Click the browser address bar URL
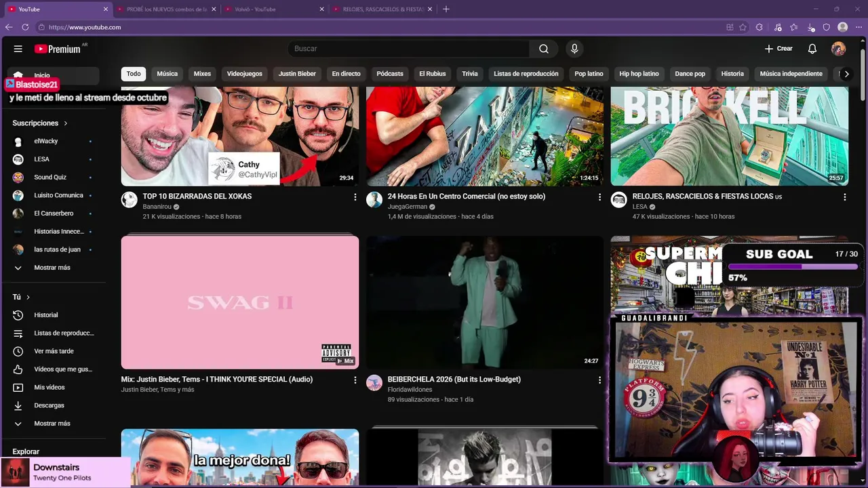The width and height of the screenshot is (868, 488). (85, 27)
